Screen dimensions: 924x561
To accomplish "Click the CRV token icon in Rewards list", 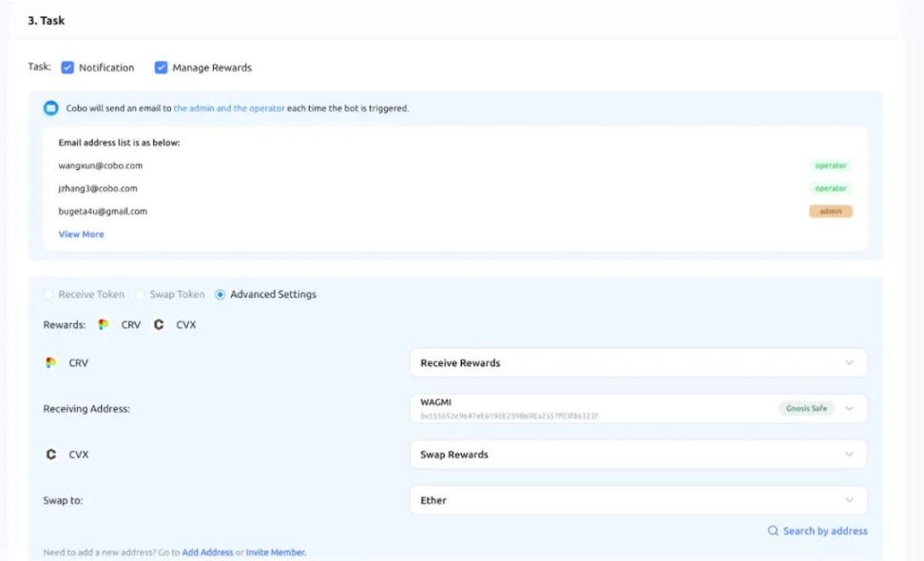I will tap(104, 324).
